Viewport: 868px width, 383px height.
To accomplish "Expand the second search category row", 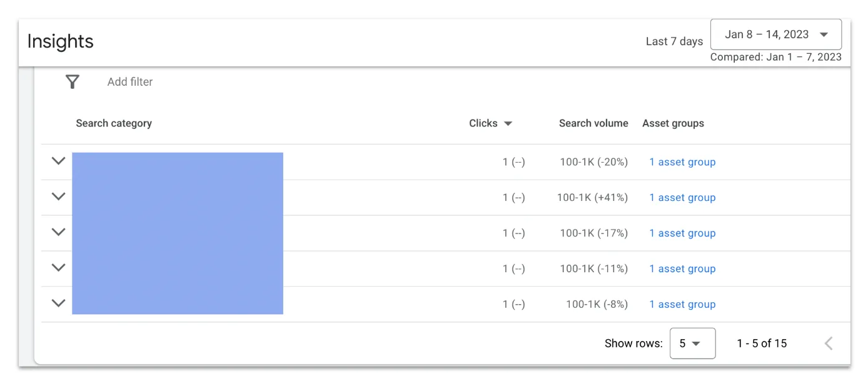I will pos(58,197).
